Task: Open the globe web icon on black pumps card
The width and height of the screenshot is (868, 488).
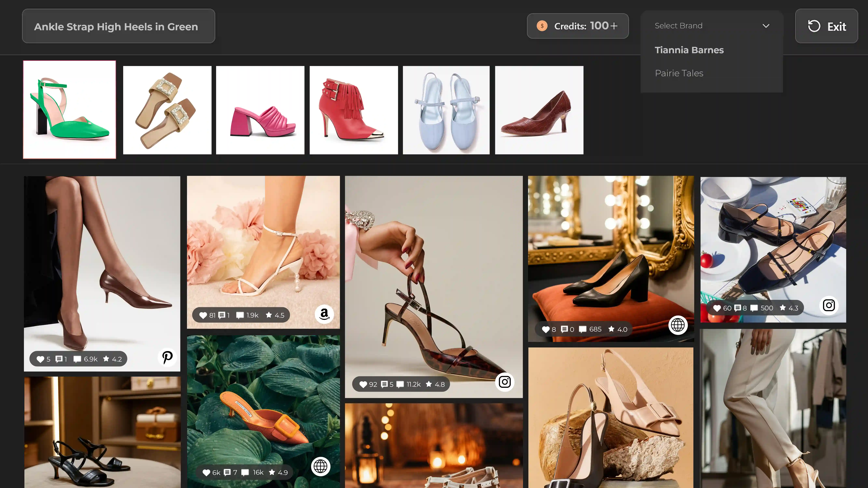Action: pyautogui.click(x=678, y=325)
